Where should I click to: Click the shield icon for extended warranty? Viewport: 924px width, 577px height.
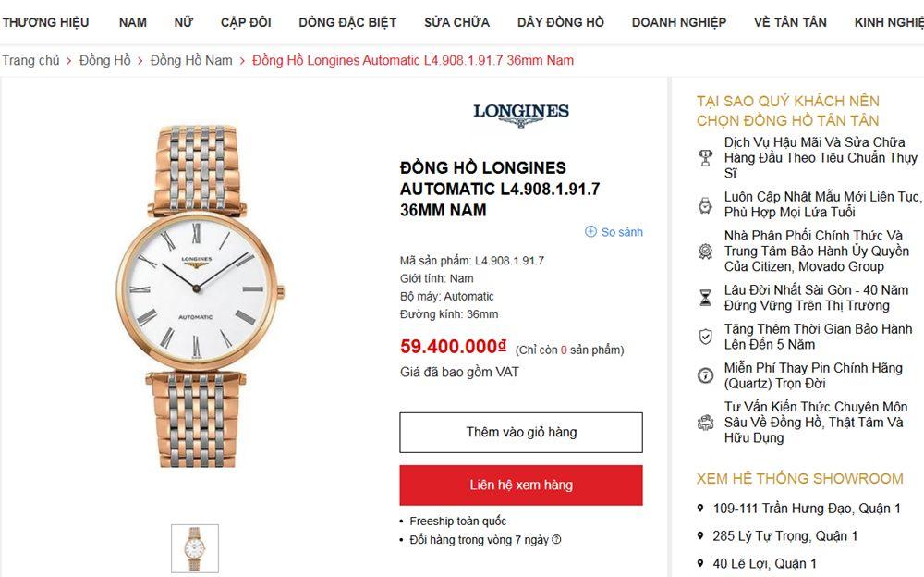[706, 337]
